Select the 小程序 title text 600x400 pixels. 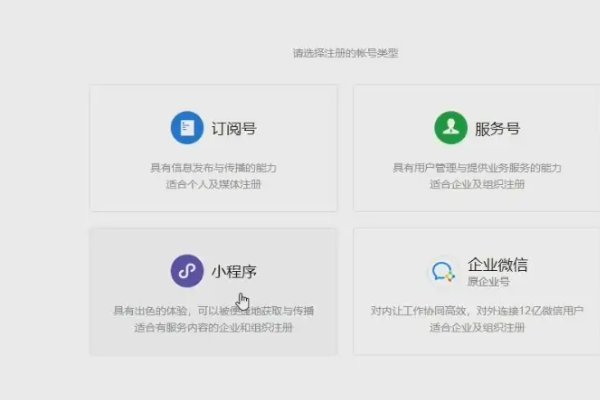pyautogui.click(x=234, y=272)
